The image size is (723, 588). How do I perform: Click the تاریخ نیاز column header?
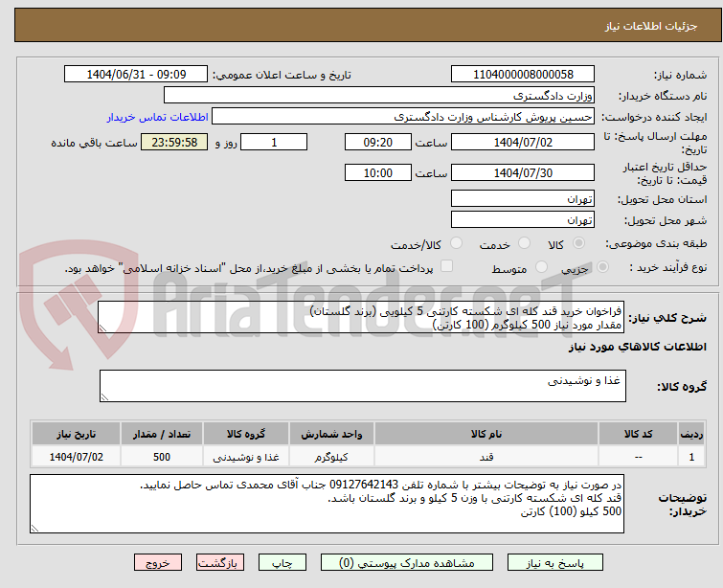pyautogui.click(x=77, y=434)
